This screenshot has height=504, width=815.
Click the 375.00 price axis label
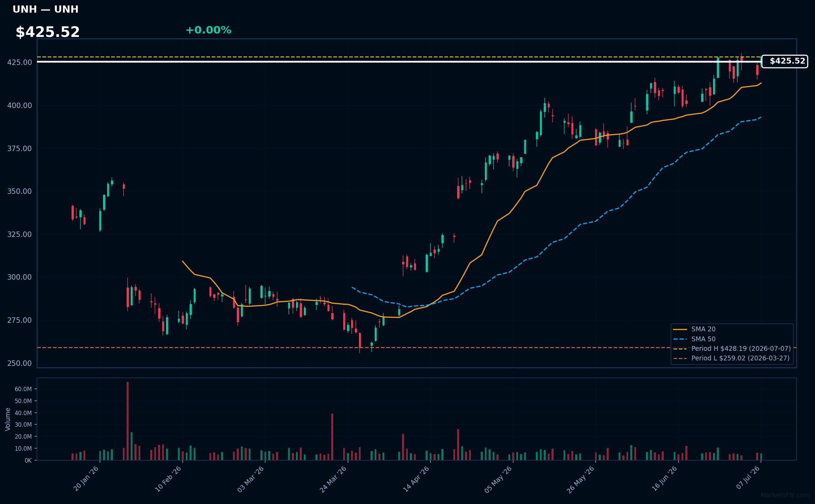click(20, 148)
